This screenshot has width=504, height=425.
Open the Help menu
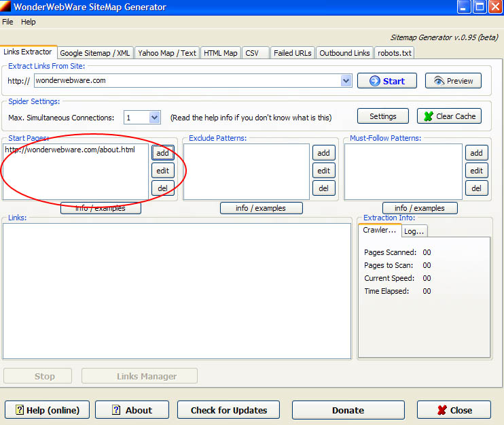click(x=29, y=22)
